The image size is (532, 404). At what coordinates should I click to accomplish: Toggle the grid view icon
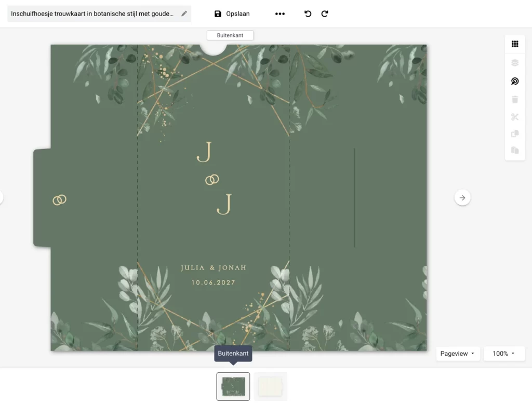pyautogui.click(x=515, y=44)
